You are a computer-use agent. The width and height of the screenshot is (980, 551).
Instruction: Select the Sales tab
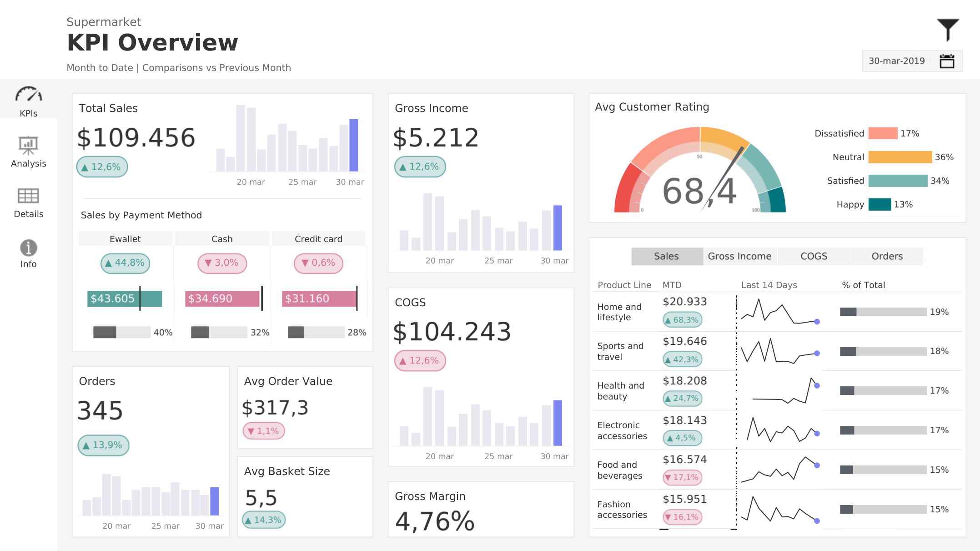click(666, 256)
